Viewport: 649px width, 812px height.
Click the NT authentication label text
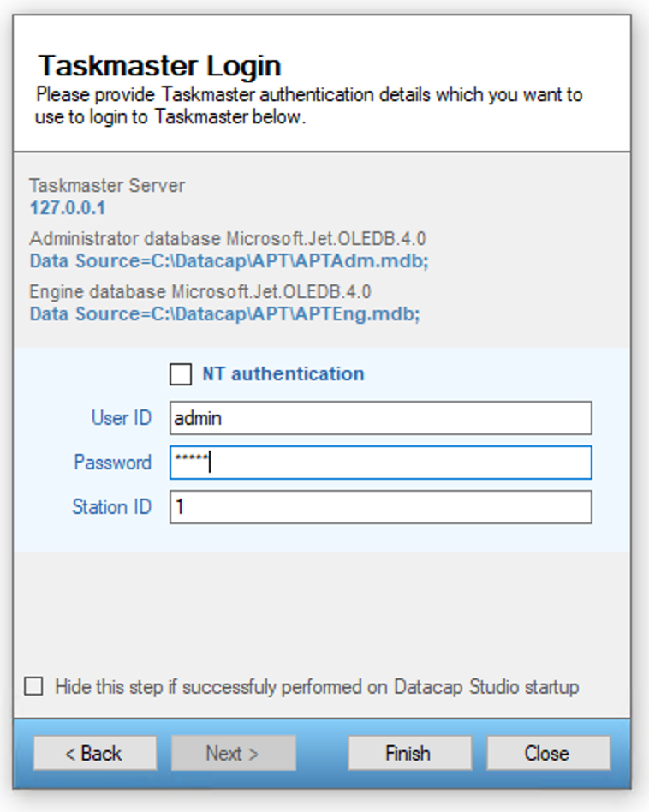(x=283, y=374)
